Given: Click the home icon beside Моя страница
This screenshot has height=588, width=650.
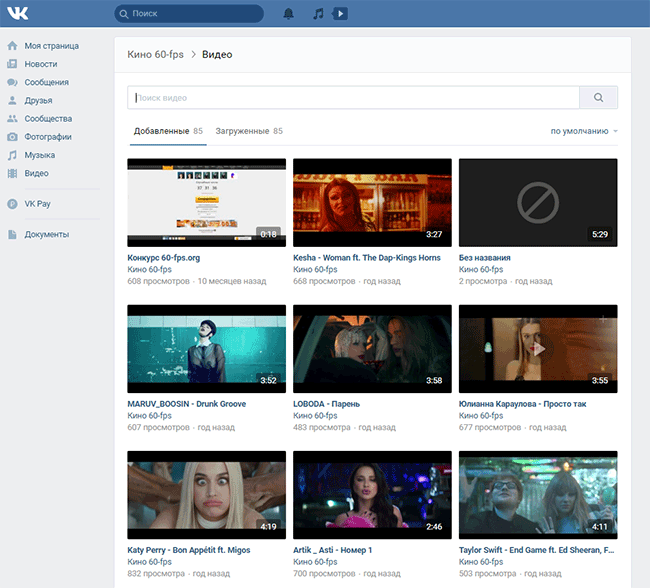Looking at the screenshot, I should point(12,46).
